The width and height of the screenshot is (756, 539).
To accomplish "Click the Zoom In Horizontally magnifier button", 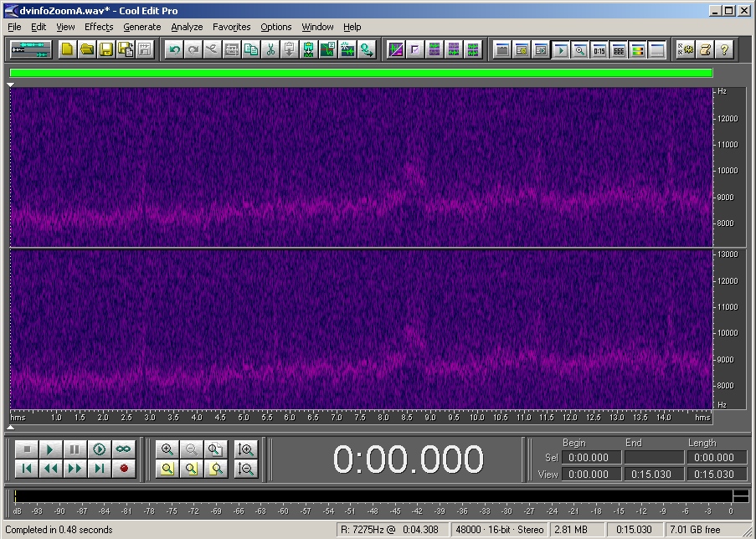I will pyautogui.click(x=167, y=449).
